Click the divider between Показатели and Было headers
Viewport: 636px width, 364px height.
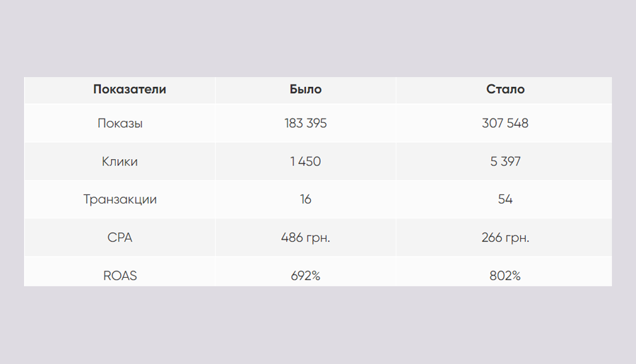tap(215, 90)
